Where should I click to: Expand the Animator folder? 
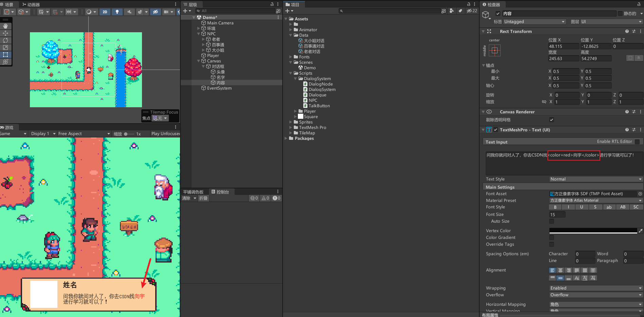pyautogui.click(x=291, y=30)
